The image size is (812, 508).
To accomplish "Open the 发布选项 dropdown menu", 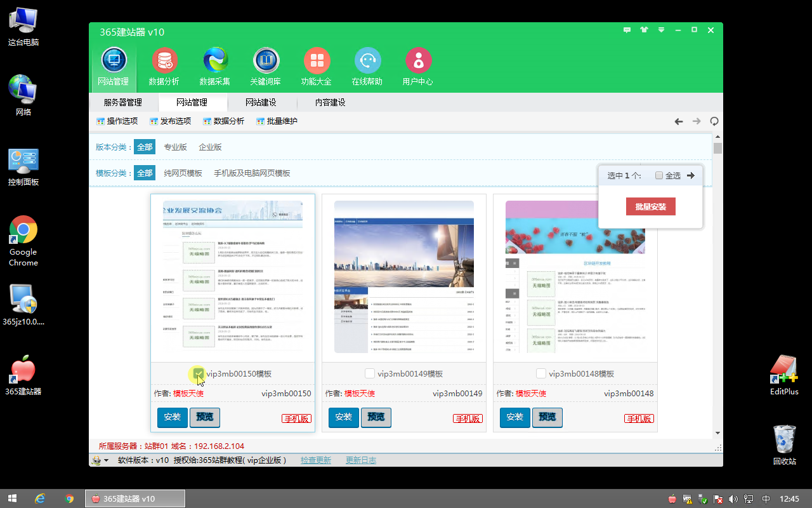I will tap(170, 121).
